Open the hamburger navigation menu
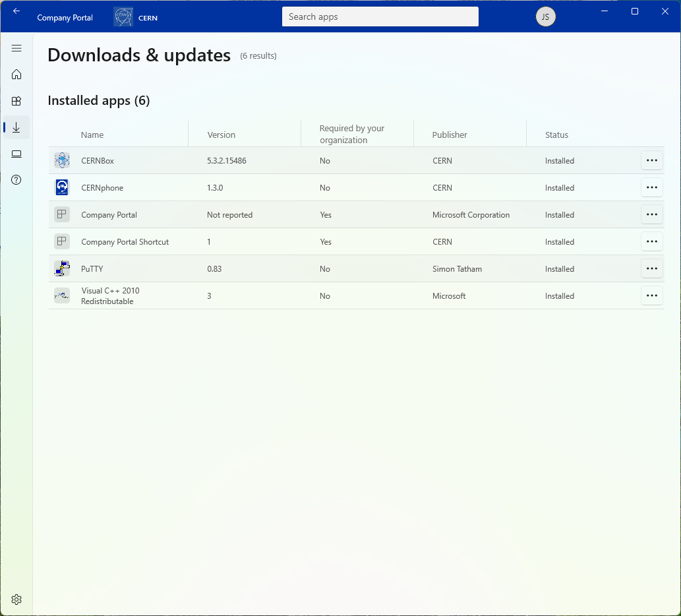681x616 pixels. pos(16,48)
